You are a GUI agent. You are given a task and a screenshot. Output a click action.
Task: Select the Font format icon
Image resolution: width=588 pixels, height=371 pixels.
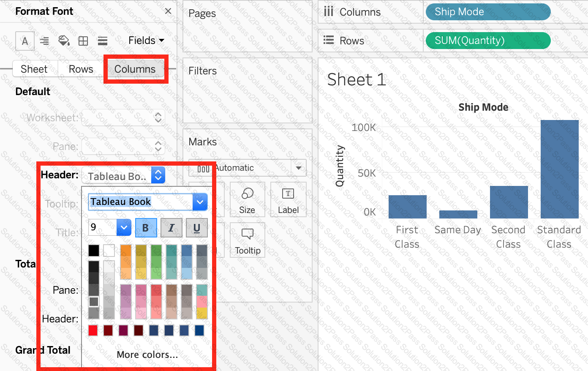[x=25, y=41]
